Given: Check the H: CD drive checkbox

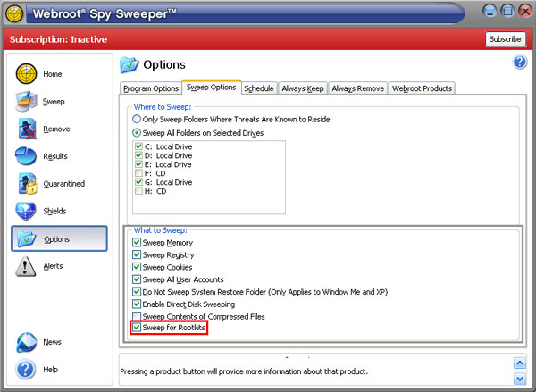Looking at the screenshot, I should (x=138, y=191).
